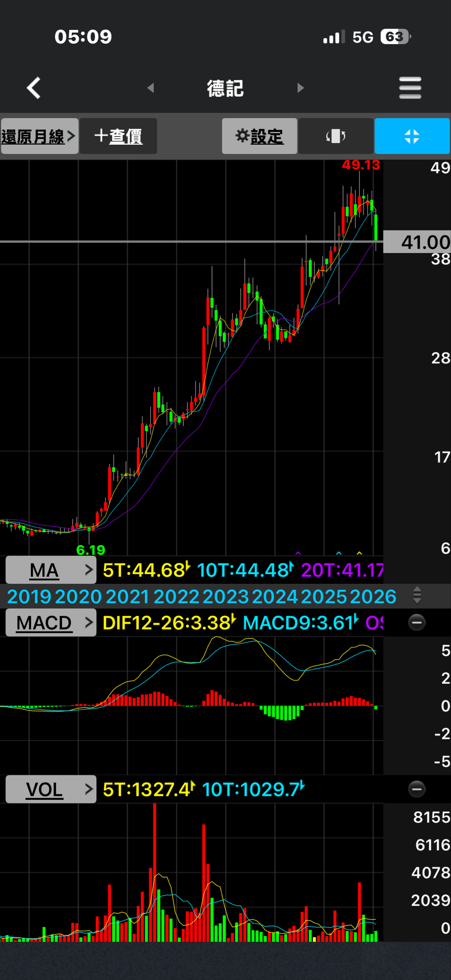Tap the timeline resize handle icon
Viewport: 451px width, 980px height.
click(x=417, y=595)
